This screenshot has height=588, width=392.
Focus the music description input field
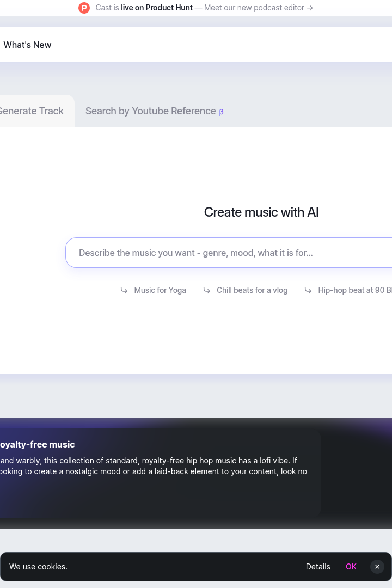[229, 253]
